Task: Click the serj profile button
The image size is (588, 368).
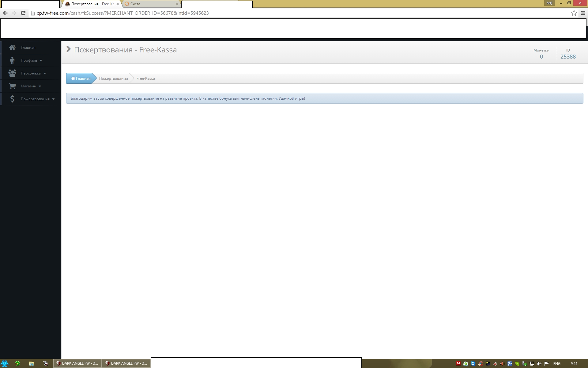Action: 549,3
